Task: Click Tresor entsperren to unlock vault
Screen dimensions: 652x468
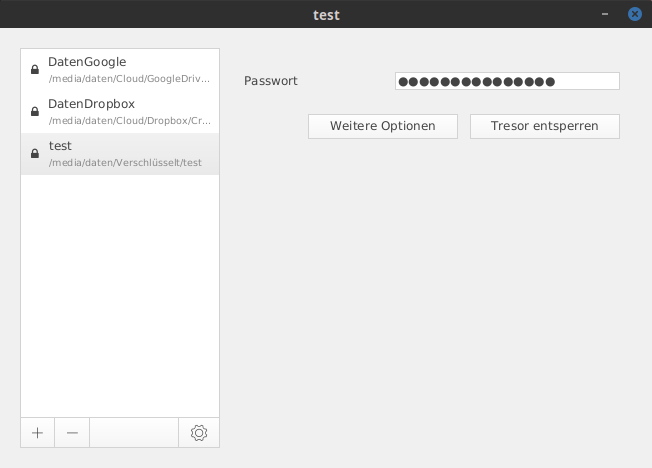Action: click(545, 126)
